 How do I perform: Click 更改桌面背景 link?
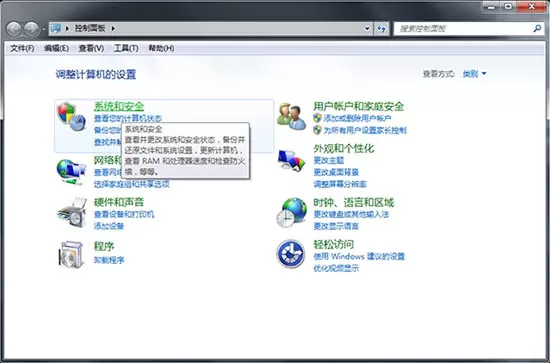tap(336, 172)
